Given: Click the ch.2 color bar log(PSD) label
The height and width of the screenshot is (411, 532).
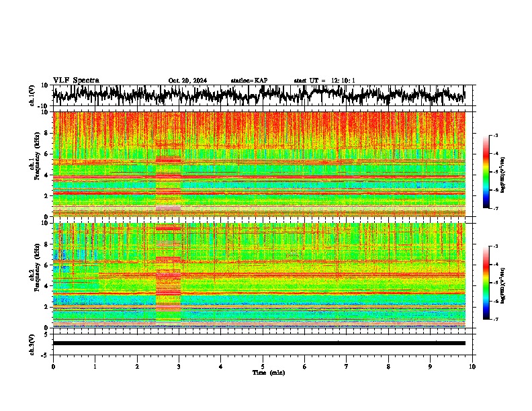Looking at the screenshot, I should tap(503, 285).
